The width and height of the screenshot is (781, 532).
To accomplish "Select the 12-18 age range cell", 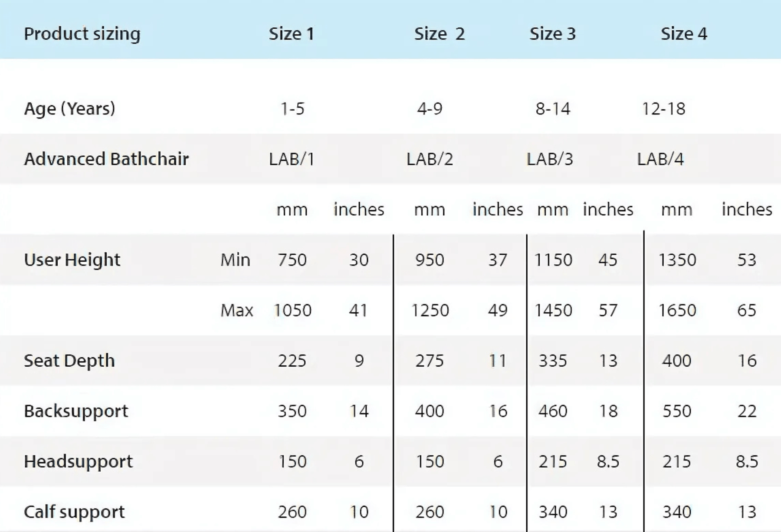I will (663, 108).
